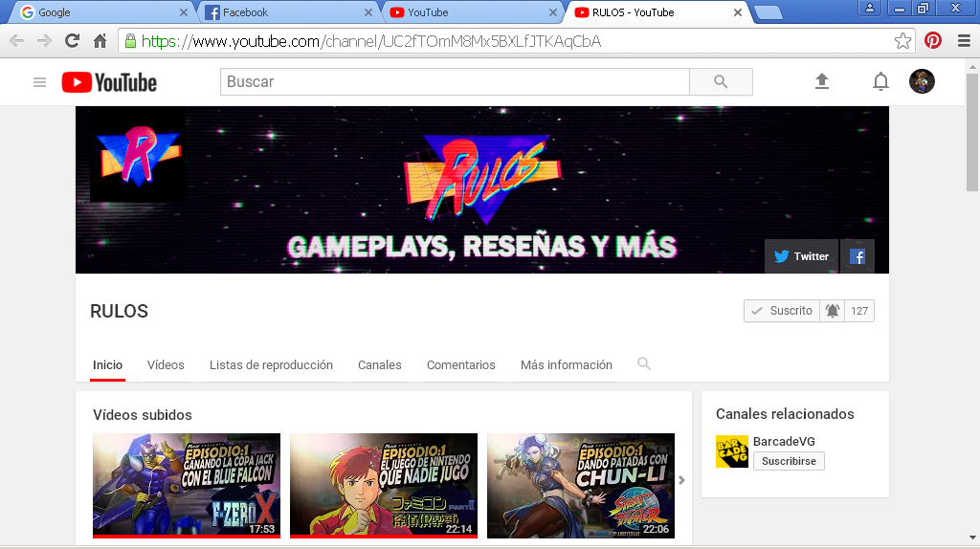980x549 pixels.
Task: Click in the Buscar search field
Action: pos(455,82)
